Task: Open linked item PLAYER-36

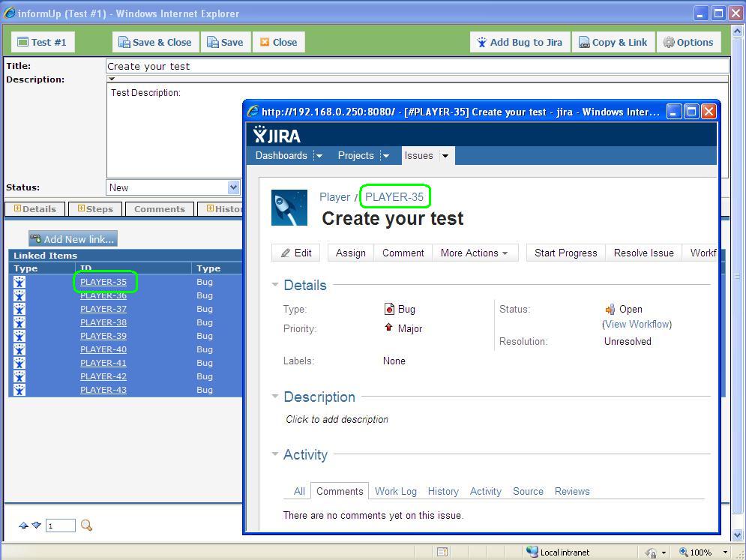Action: (x=103, y=295)
